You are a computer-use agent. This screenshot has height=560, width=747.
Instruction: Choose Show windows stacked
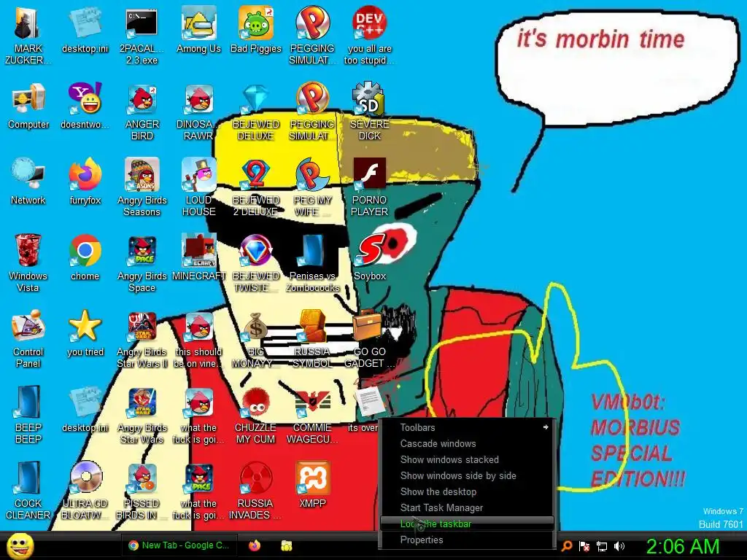click(x=467, y=459)
